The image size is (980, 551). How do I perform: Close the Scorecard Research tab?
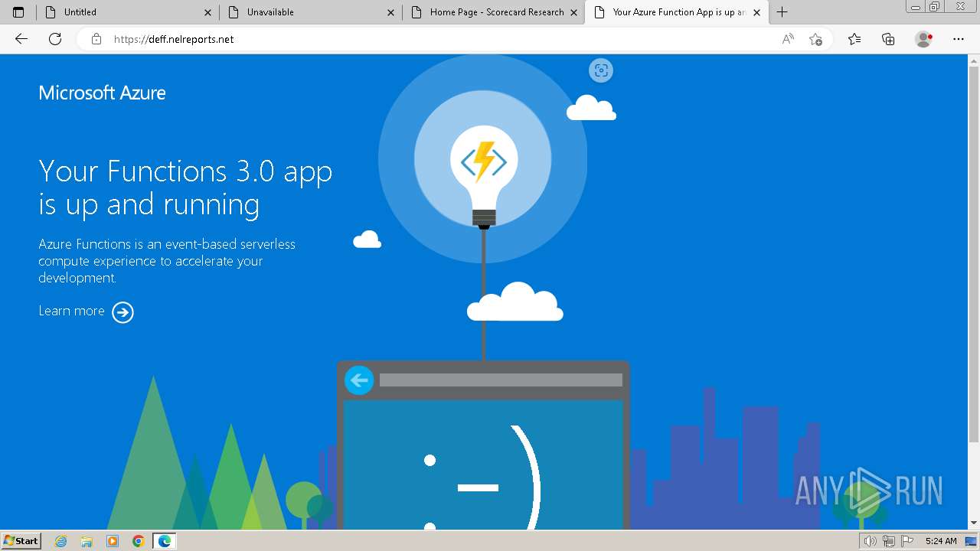573,12
